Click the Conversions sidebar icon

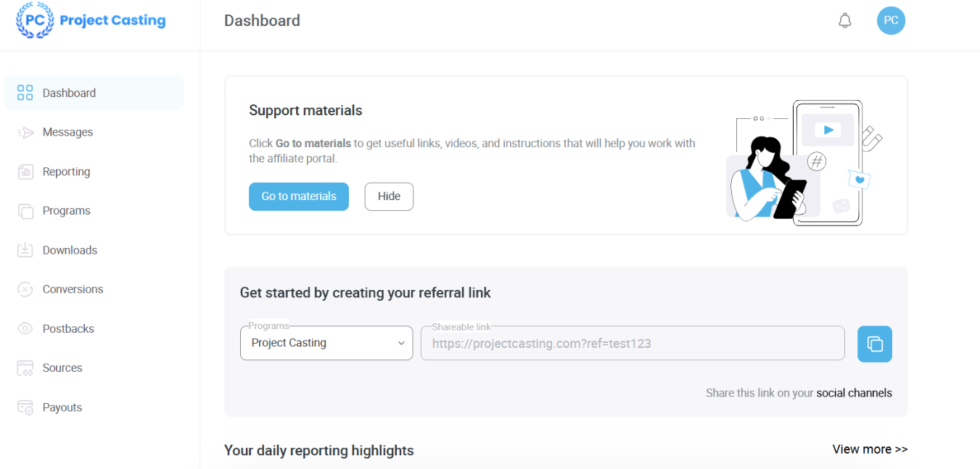[25, 289]
